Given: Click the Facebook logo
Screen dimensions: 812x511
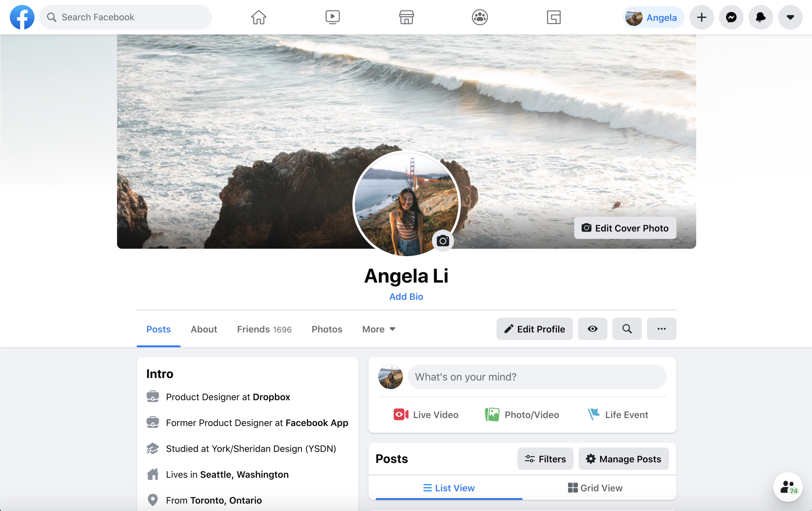Looking at the screenshot, I should (x=22, y=17).
